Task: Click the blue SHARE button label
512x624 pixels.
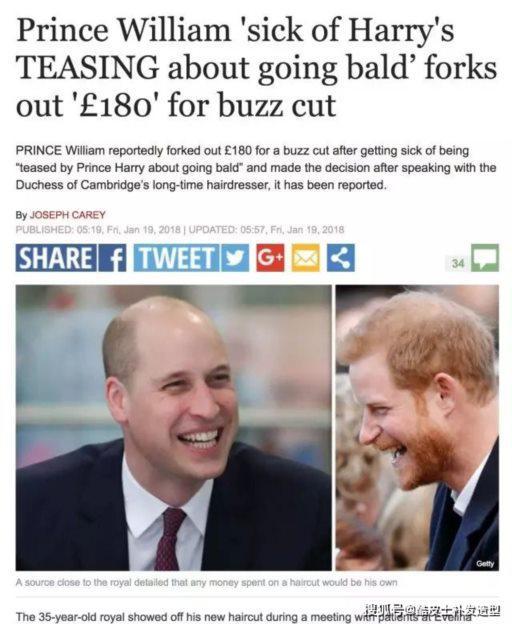Action: pos(56,258)
